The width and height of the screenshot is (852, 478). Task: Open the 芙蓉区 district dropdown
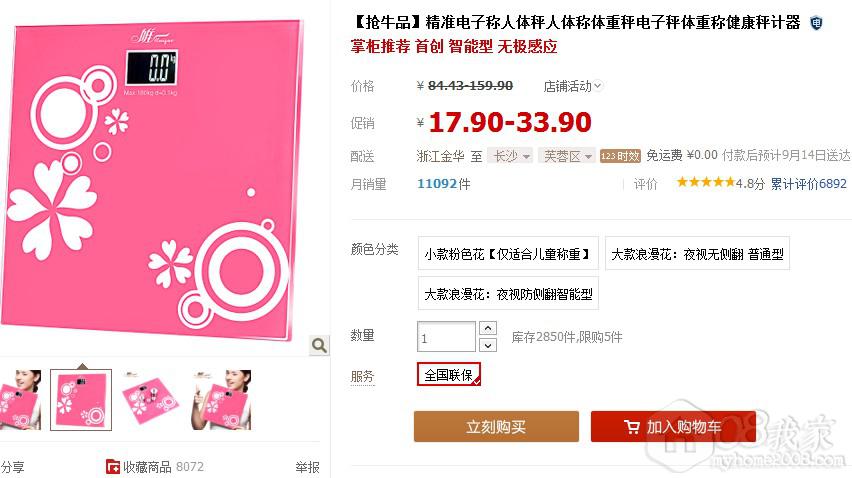pos(567,156)
